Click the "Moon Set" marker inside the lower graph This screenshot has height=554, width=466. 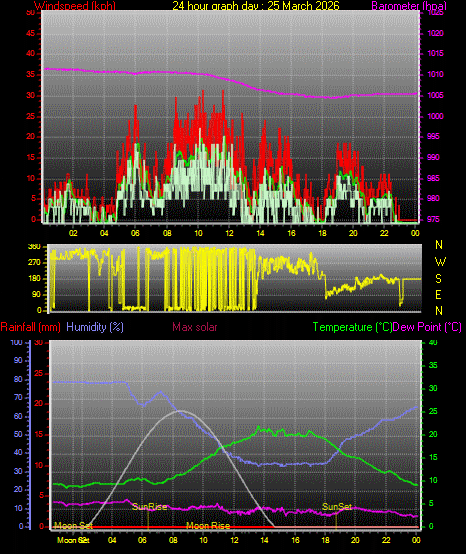pos(73,526)
